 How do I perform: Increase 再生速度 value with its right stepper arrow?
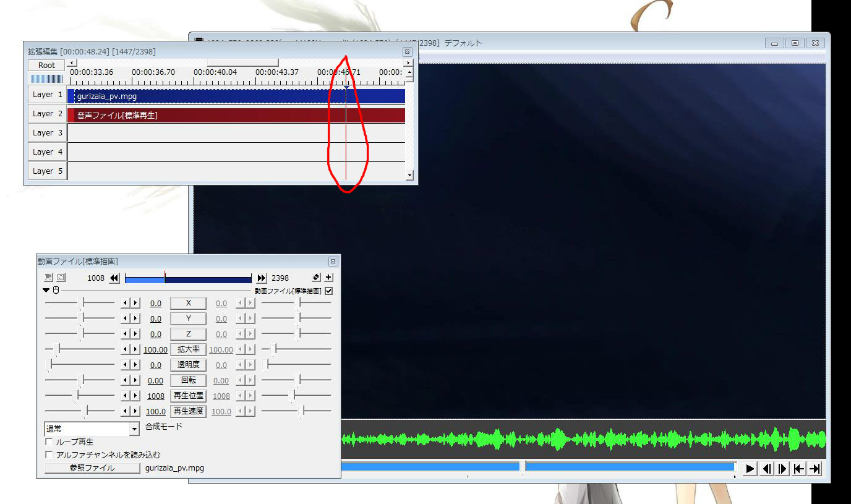pyautogui.click(x=134, y=411)
